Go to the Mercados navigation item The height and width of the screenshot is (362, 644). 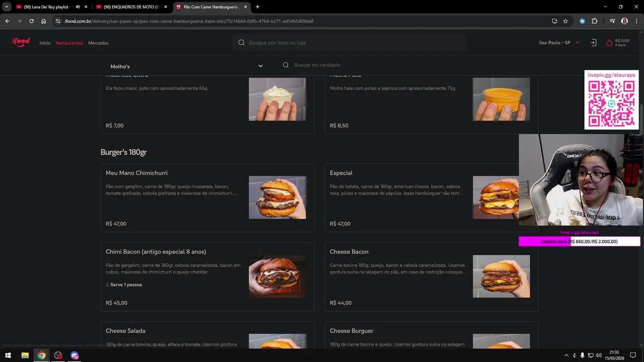click(98, 43)
